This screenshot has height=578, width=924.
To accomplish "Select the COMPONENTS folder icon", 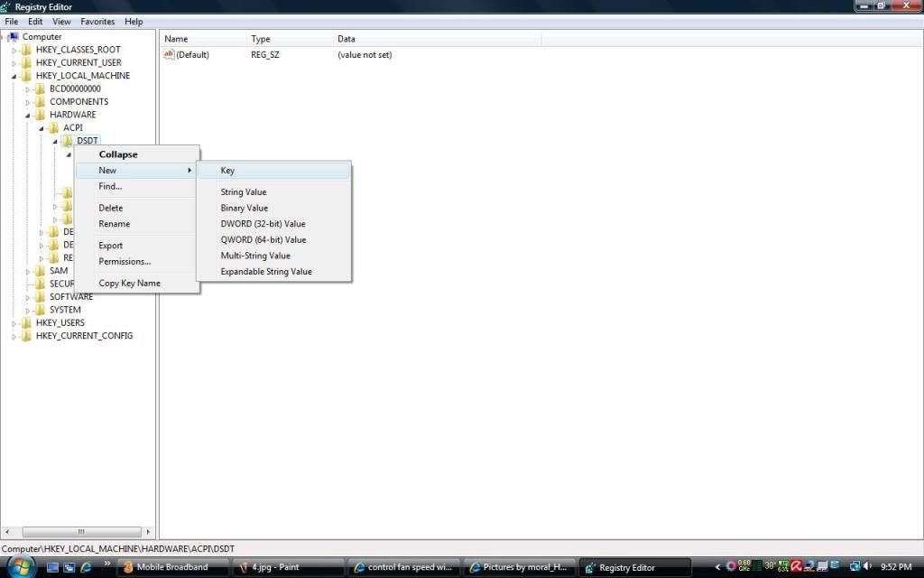I will 40,101.
